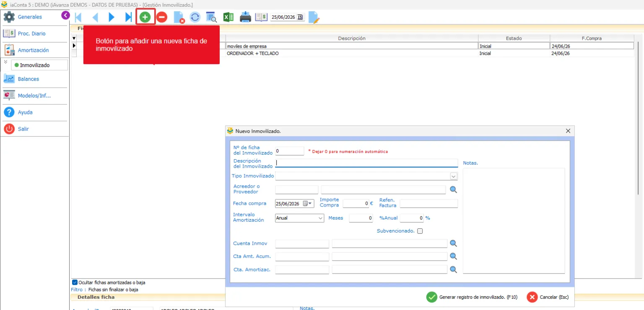Screen dimensions: 644x310
Task: Click the Cancelar (Esc) button
Action: tap(548, 297)
